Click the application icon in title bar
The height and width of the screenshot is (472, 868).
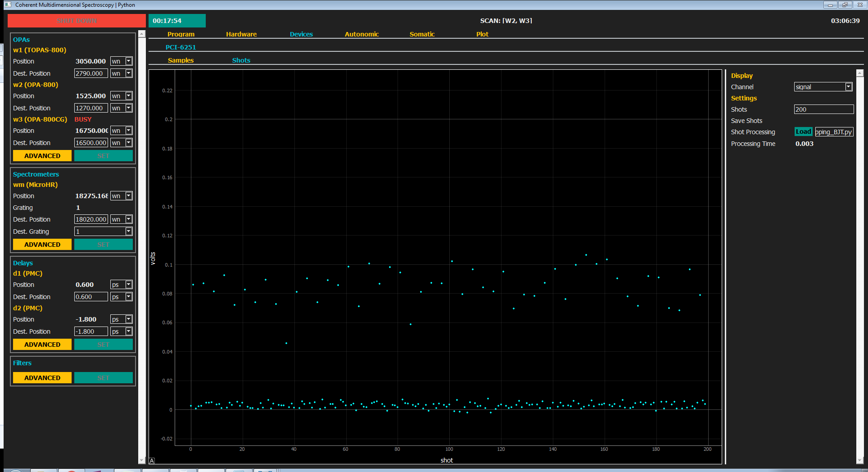click(8, 5)
